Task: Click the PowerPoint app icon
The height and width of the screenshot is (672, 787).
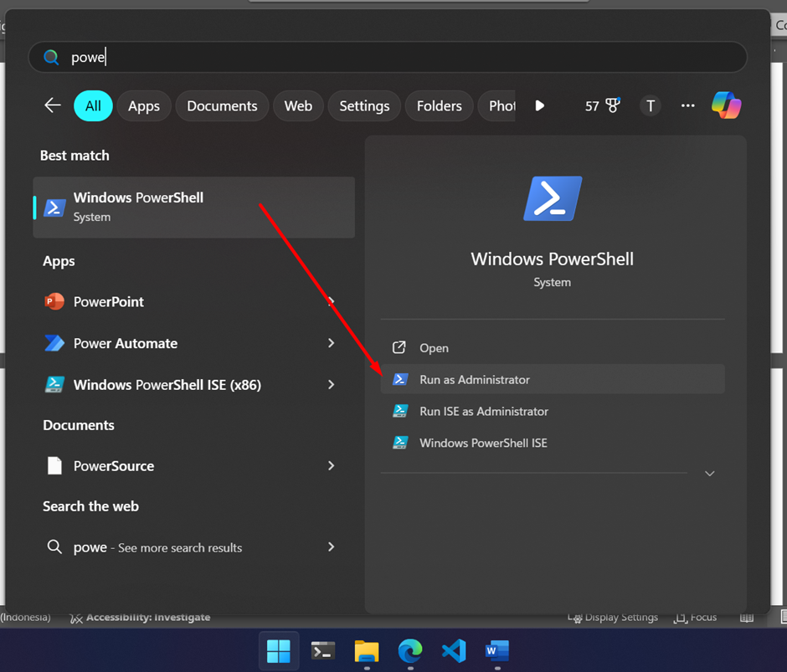Action: point(54,301)
